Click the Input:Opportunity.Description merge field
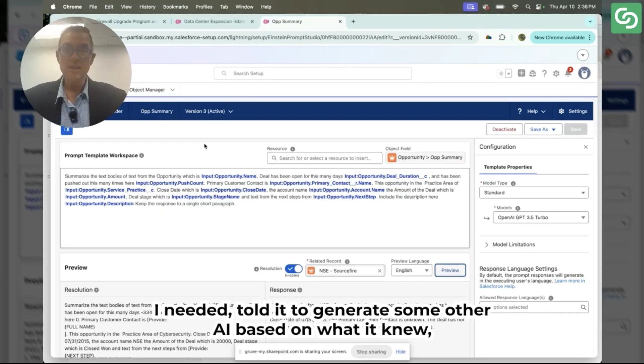 pos(99,204)
